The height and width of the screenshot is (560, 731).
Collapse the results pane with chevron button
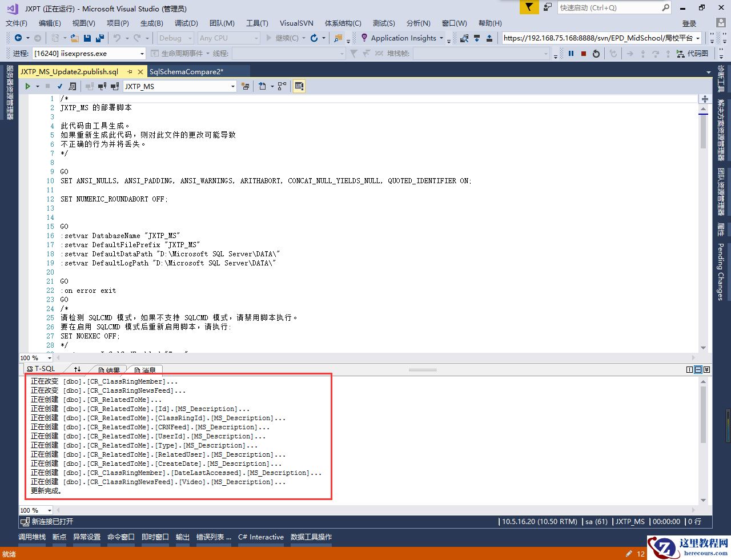pyautogui.click(x=706, y=369)
